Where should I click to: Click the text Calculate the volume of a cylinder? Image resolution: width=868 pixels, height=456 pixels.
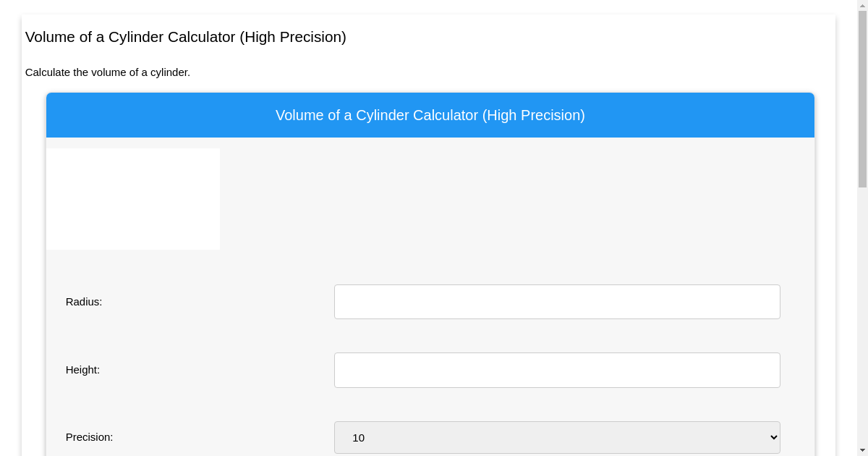click(x=107, y=72)
